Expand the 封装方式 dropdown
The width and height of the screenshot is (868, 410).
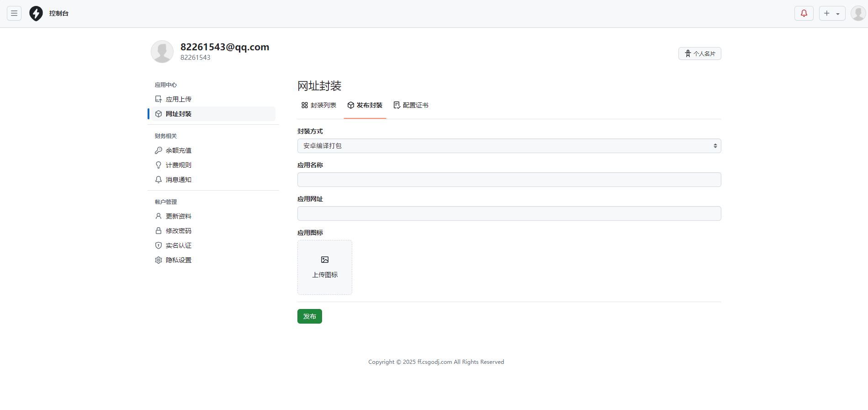pos(509,146)
